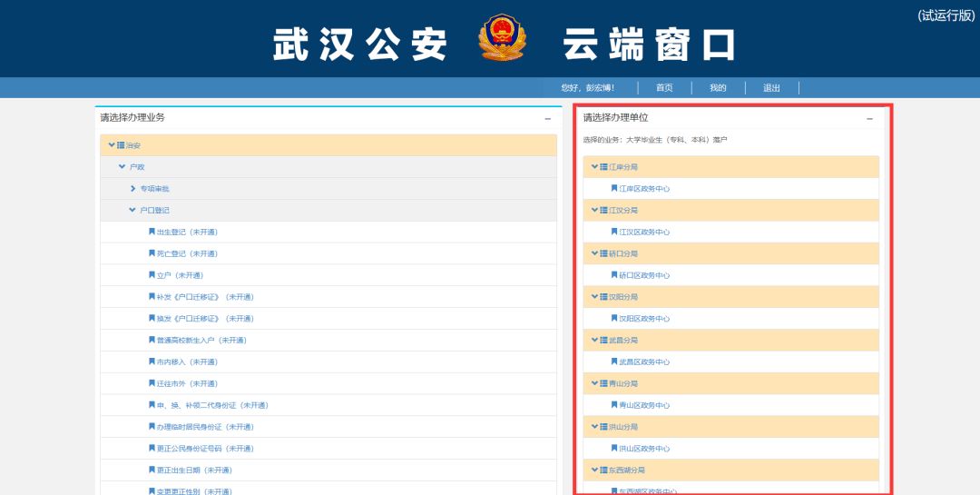Image resolution: width=980 pixels, height=495 pixels.
Task: Minimize the 请选择办理单位 panel
Action: click(869, 119)
